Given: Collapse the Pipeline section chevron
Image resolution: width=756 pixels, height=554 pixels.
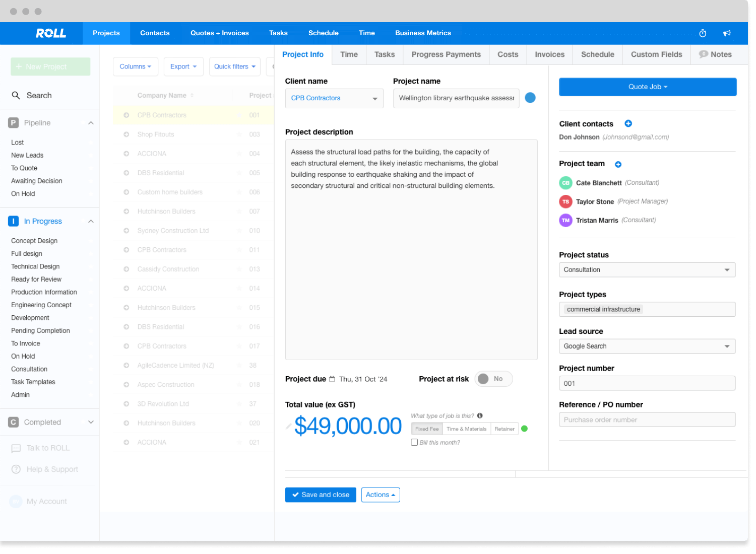Looking at the screenshot, I should (x=91, y=123).
